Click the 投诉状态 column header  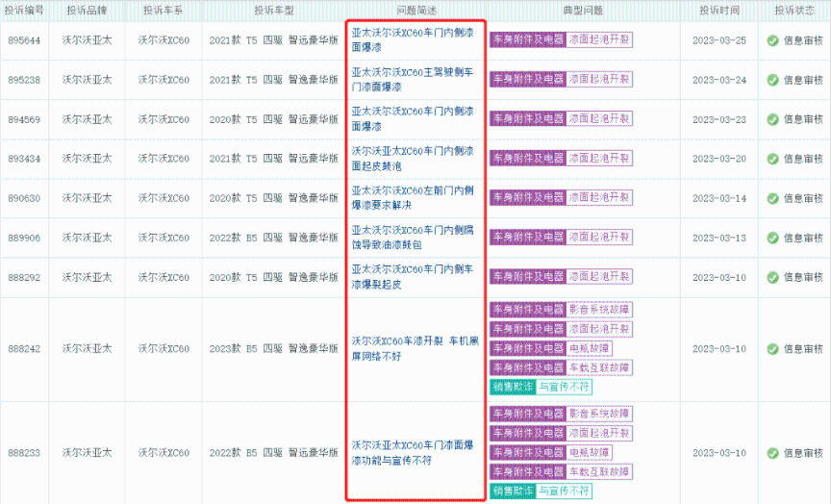pyautogui.click(x=794, y=10)
